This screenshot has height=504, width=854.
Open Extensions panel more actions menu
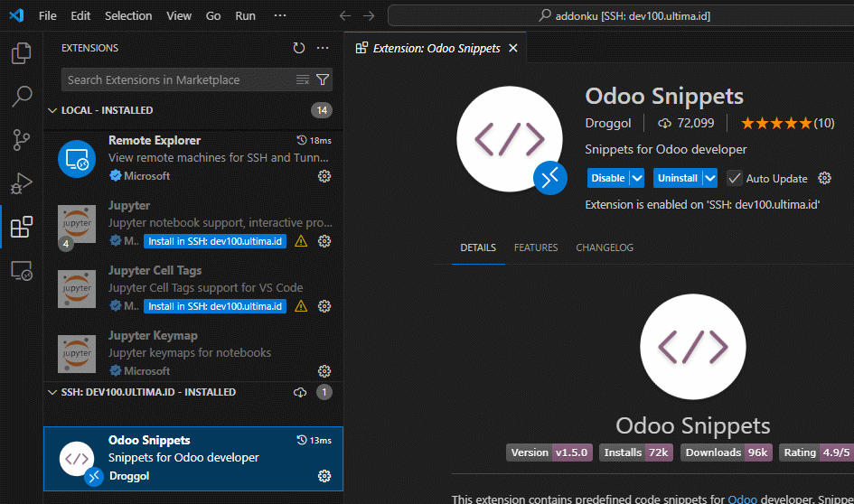pyautogui.click(x=323, y=48)
